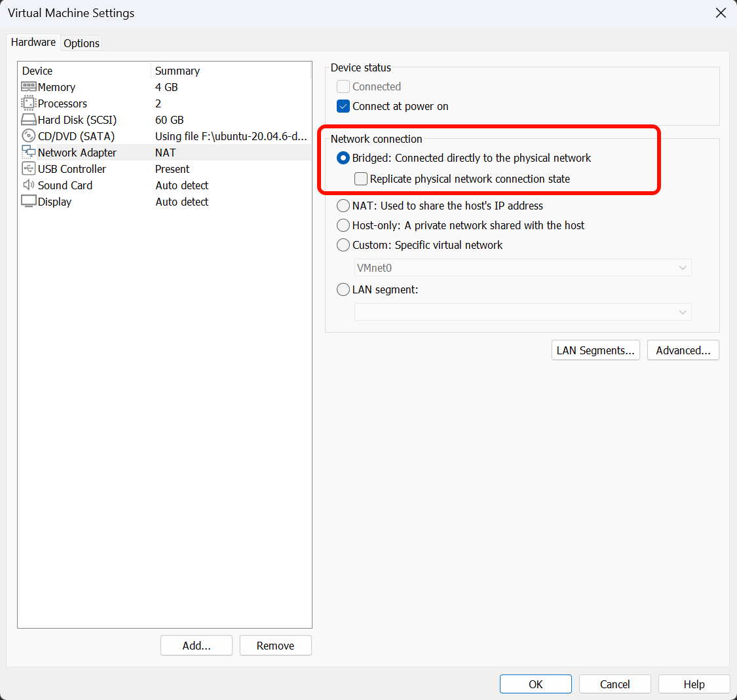
Task: Select the Sound Card speaker icon
Action: coord(29,185)
